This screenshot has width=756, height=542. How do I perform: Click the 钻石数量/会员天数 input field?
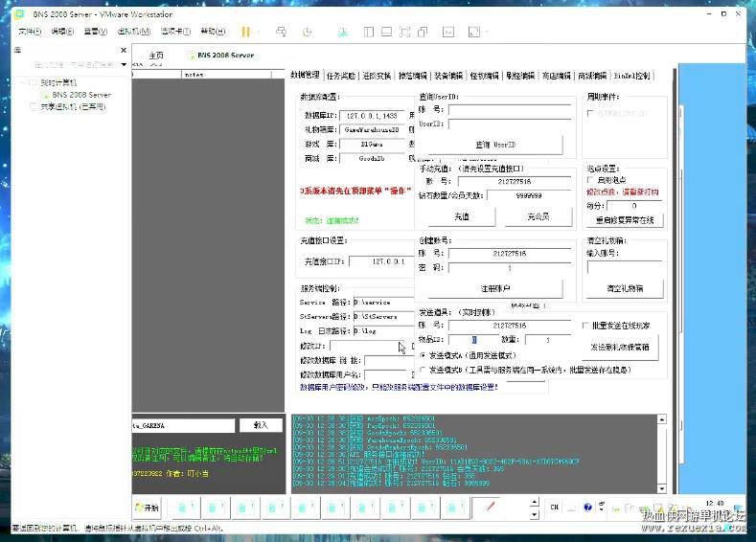point(529,195)
